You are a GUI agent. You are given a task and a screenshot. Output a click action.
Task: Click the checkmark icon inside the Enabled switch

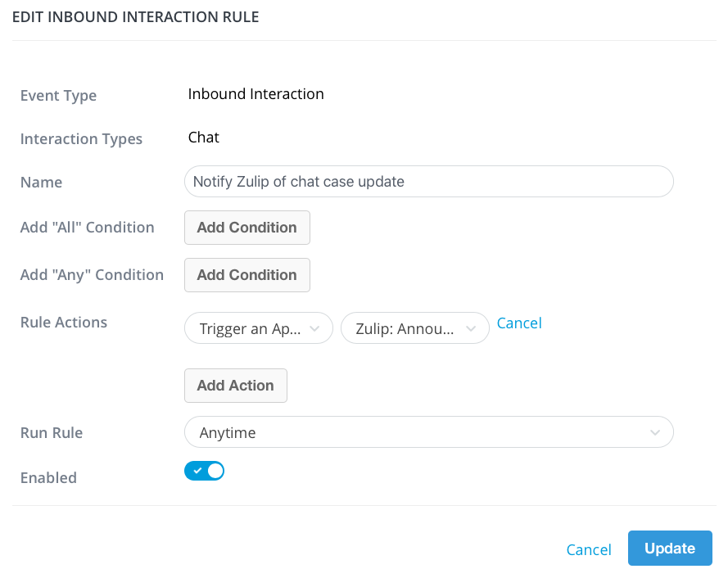(197, 471)
